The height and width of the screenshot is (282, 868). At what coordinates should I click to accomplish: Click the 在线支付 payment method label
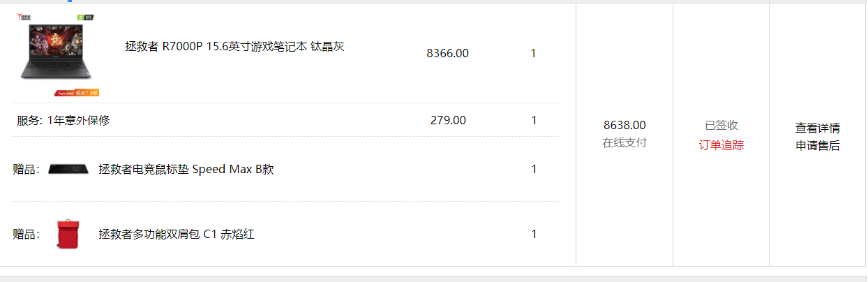tap(624, 143)
